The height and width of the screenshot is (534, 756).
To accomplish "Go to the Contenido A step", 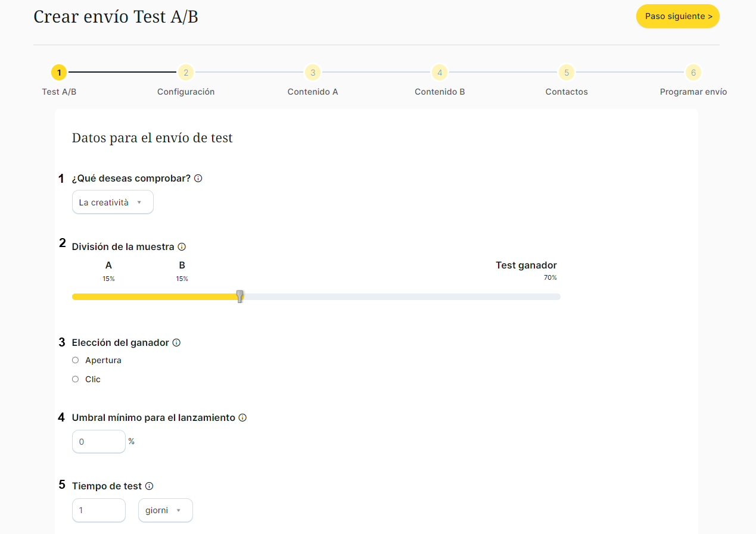I will [x=313, y=73].
